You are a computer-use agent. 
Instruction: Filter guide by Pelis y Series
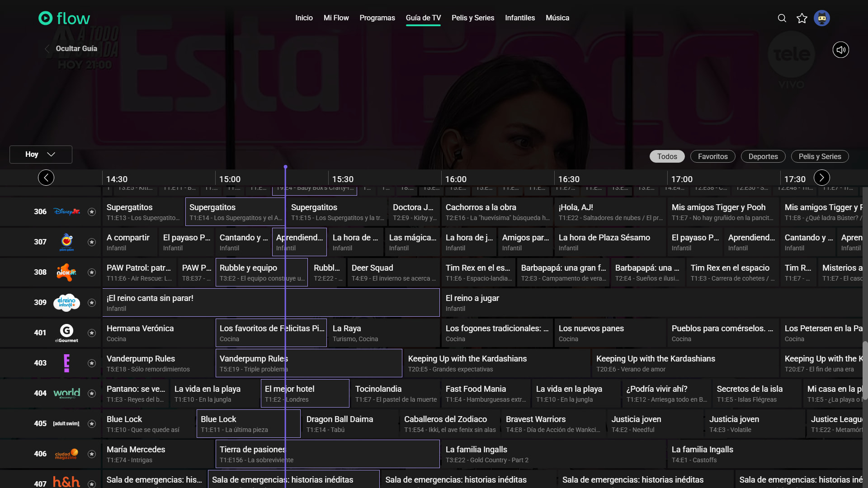[x=820, y=156]
